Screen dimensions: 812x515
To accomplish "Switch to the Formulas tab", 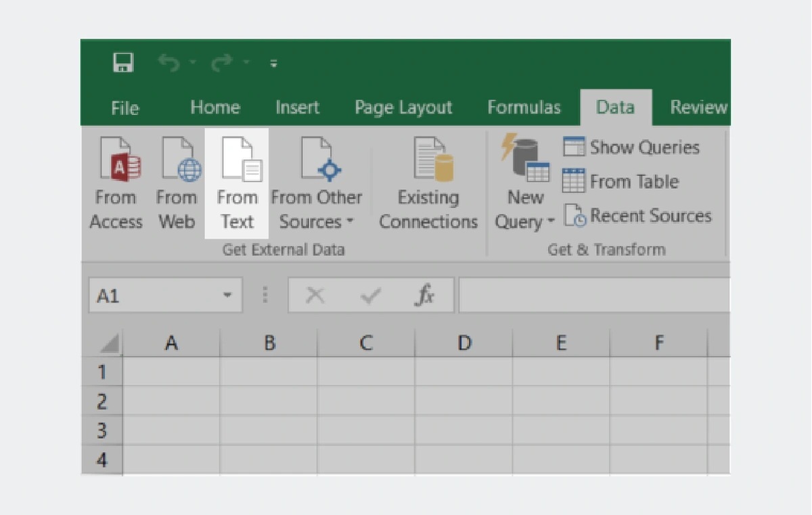I will point(524,108).
